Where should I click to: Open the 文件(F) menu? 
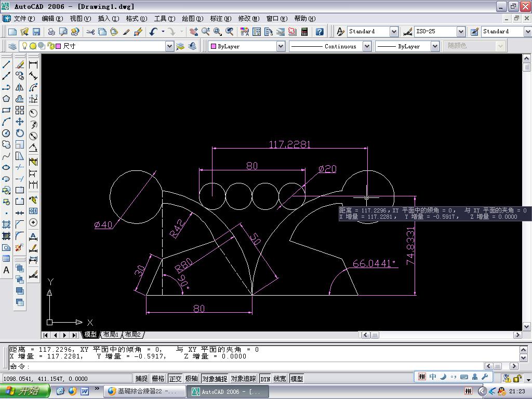pos(24,19)
